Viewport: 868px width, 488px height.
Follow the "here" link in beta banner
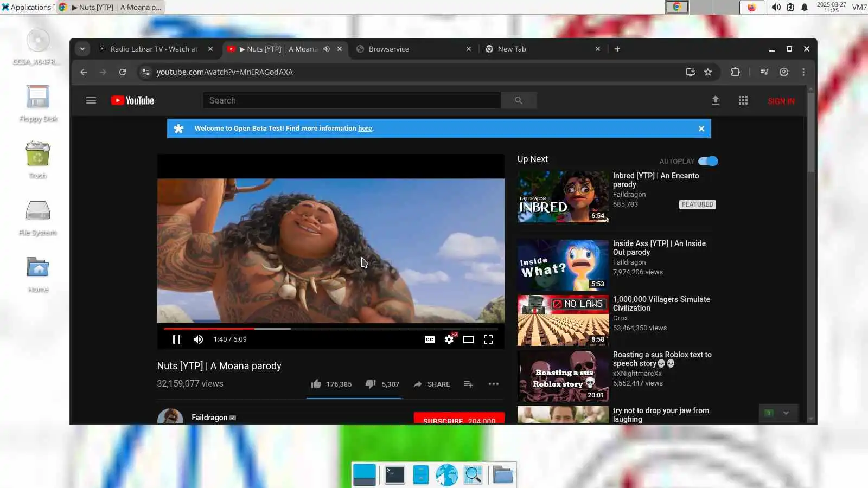tap(365, 129)
